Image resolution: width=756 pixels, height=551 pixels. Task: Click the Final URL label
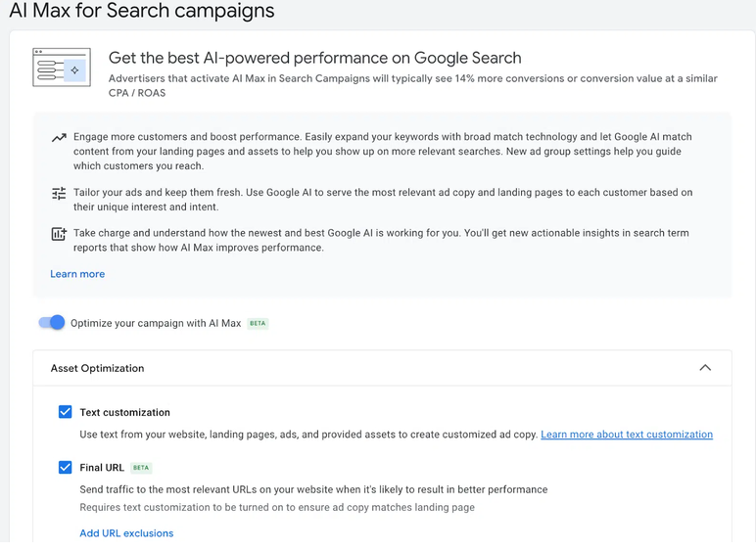click(x=102, y=468)
